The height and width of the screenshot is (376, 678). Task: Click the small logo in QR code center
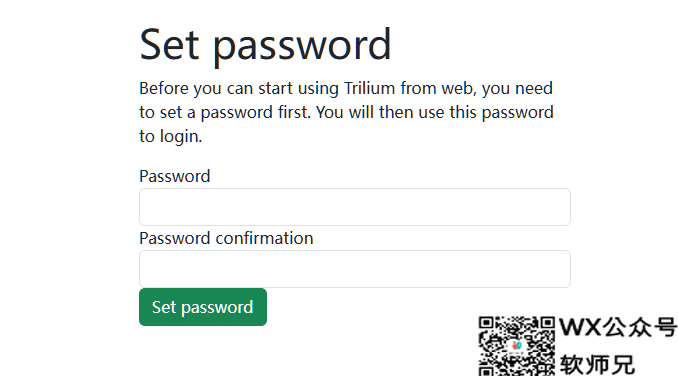point(516,345)
